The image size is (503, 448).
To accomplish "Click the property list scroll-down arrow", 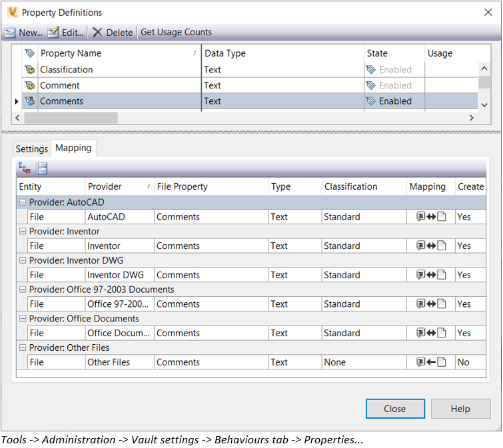I will (484, 105).
